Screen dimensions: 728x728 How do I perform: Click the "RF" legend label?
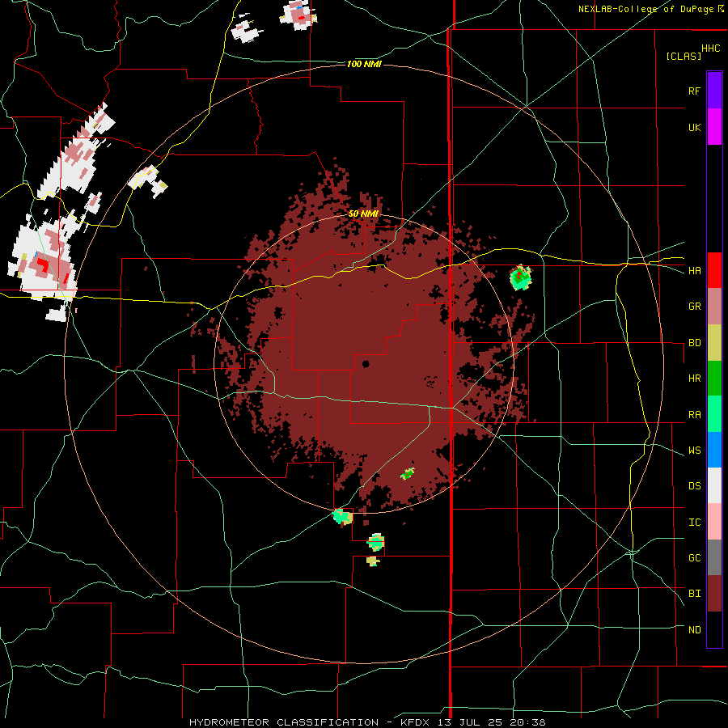(x=694, y=91)
